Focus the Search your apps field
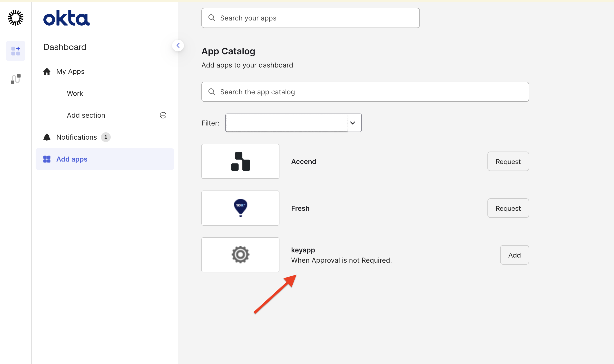Screen dimensions: 614x364 (311, 18)
